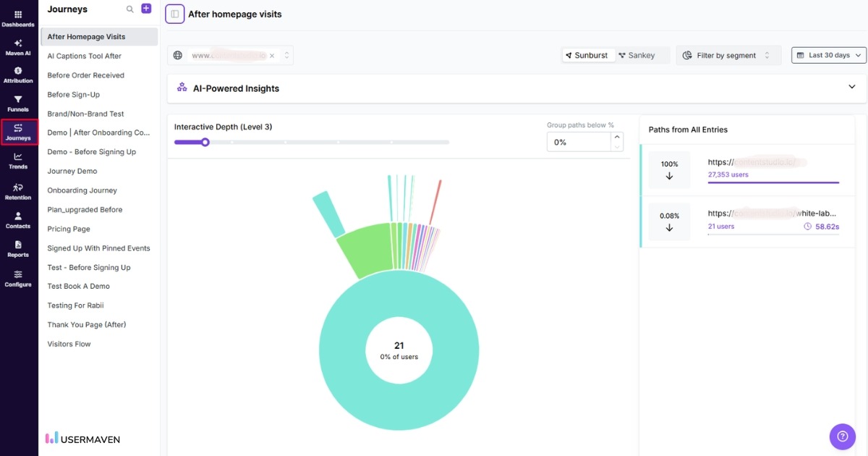Click the Attribution sidebar icon
The width and height of the screenshot is (868, 456).
[x=18, y=75]
